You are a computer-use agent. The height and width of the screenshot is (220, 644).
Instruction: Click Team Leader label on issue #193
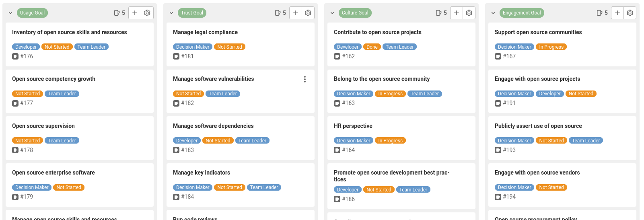tap(586, 141)
